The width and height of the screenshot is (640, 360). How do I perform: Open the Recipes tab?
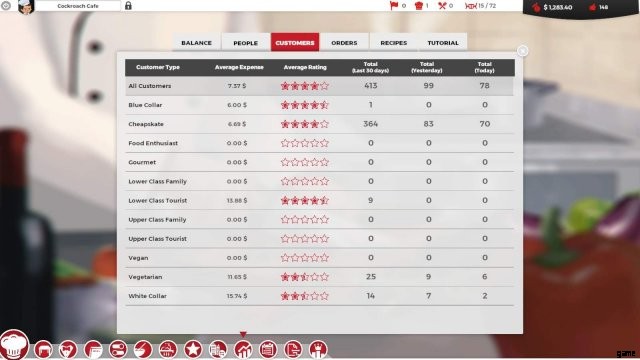pos(393,42)
